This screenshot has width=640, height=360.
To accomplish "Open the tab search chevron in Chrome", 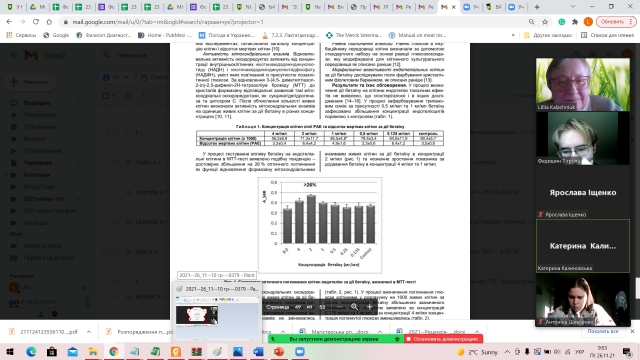I will coord(573,7).
